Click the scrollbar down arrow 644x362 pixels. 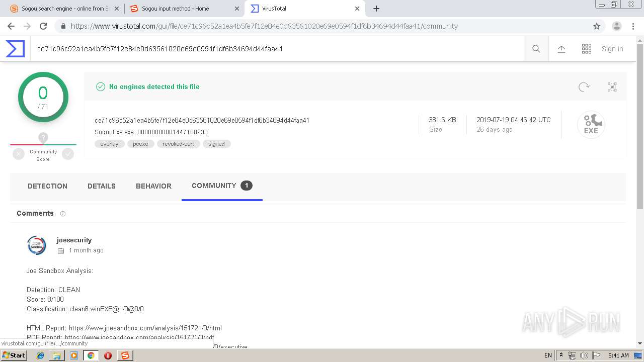coord(640,343)
